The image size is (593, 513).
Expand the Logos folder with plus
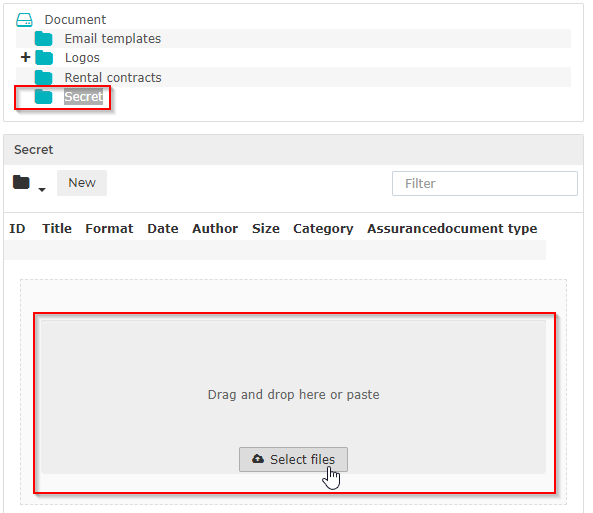point(25,58)
